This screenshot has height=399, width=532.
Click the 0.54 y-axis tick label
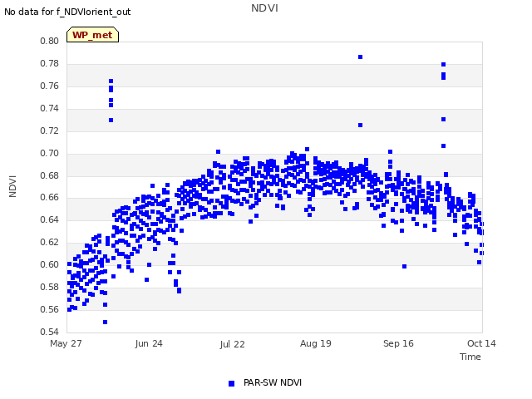click(x=49, y=332)
